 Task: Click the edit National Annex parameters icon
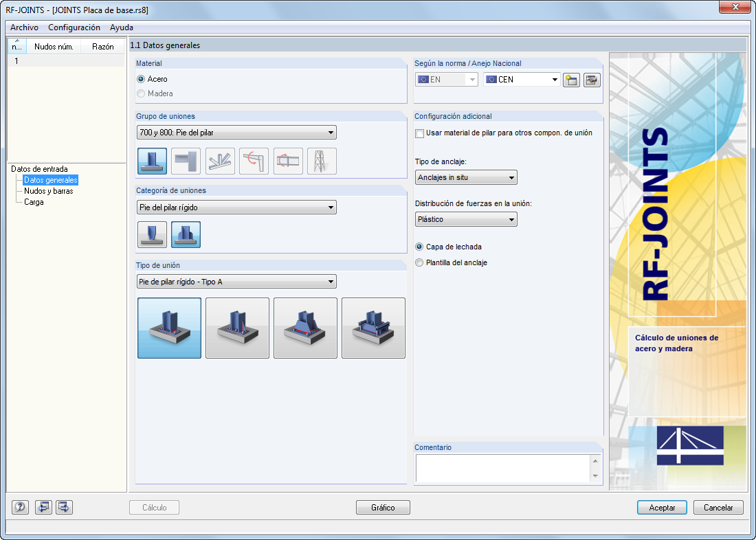[592, 80]
